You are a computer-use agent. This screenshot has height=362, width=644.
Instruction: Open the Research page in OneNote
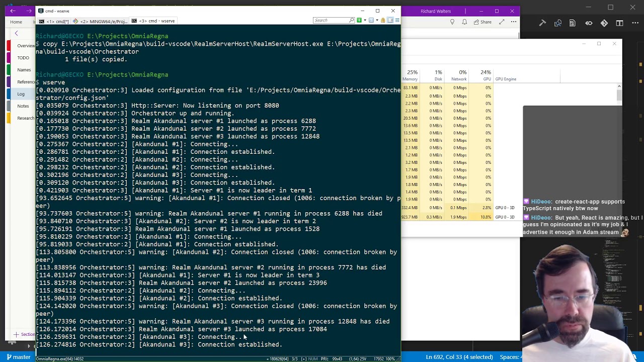(26, 118)
